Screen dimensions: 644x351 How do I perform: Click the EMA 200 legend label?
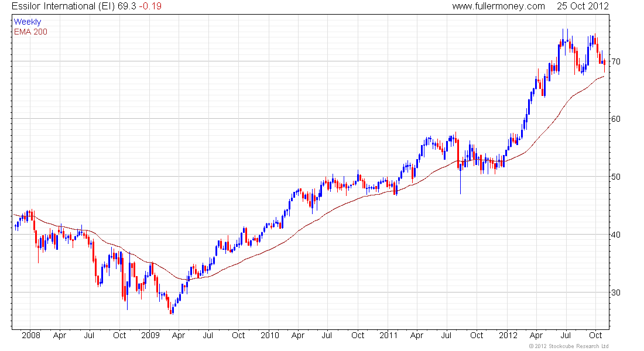30,32
